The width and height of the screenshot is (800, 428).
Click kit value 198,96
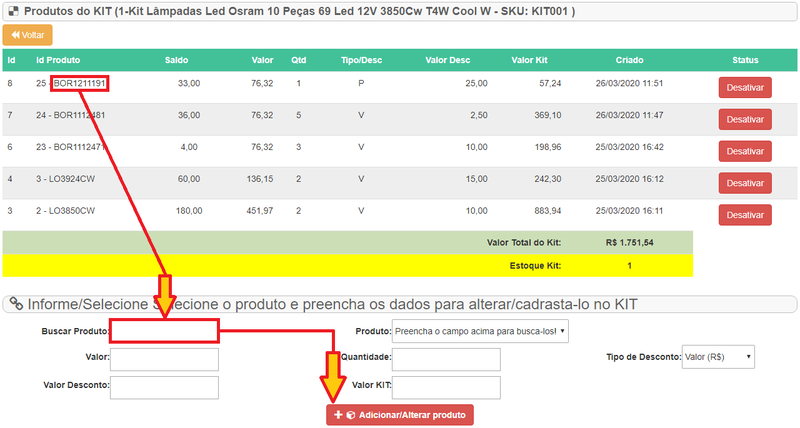548,147
